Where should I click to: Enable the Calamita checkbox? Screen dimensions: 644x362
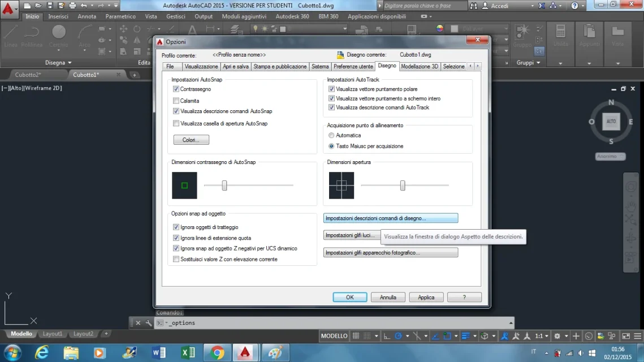coord(176,101)
